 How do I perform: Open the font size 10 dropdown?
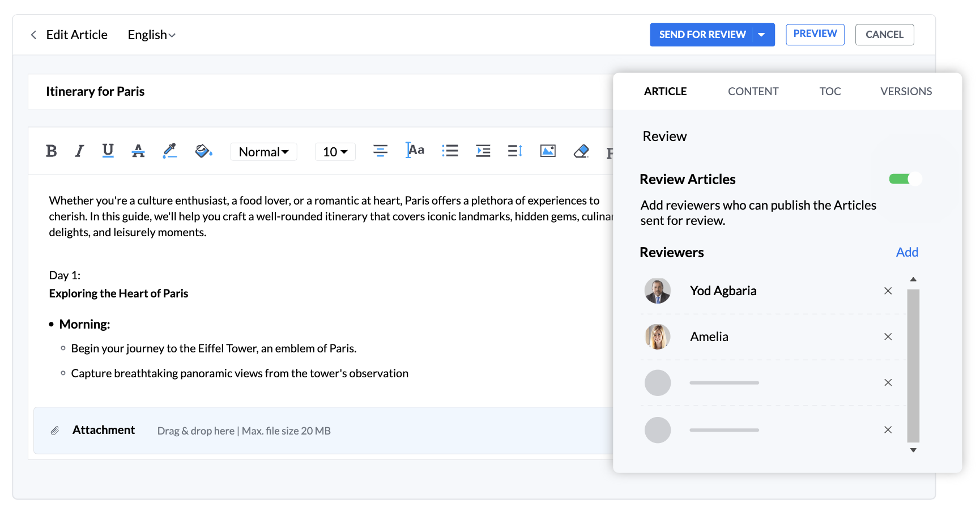click(334, 151)
